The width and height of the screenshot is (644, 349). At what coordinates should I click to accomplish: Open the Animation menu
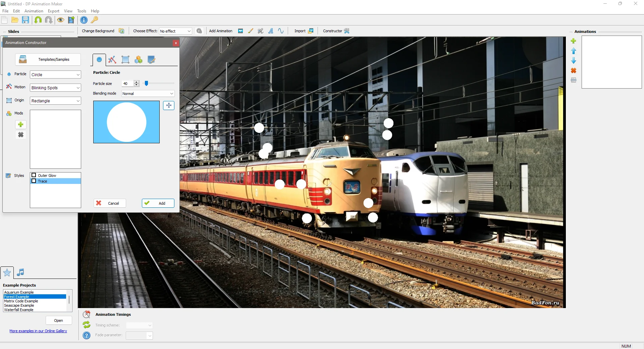tap(34, 11)
